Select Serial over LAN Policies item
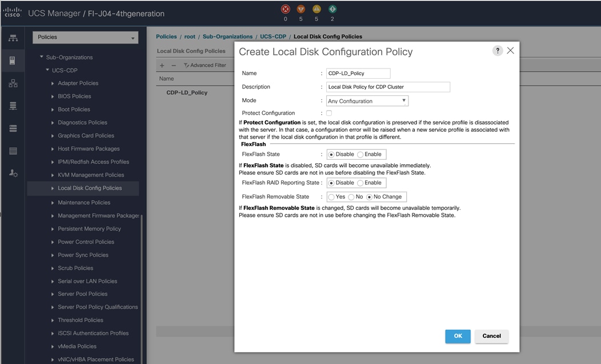This screenshot has width=601, height=364. point(87,281)
